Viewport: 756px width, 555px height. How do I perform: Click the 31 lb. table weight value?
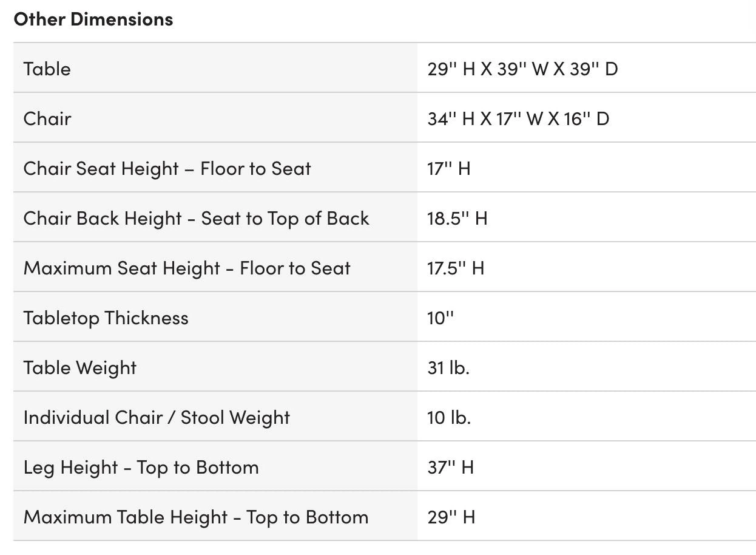point(448,367)
